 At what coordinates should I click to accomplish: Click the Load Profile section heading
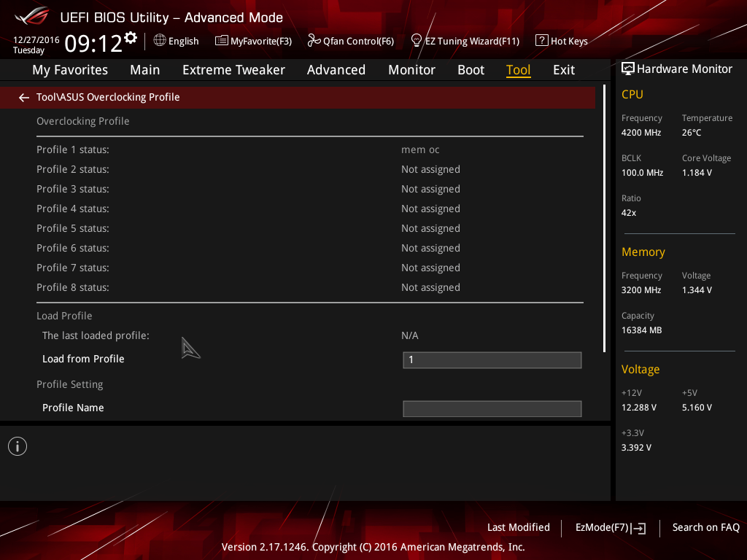pos(64,316)
